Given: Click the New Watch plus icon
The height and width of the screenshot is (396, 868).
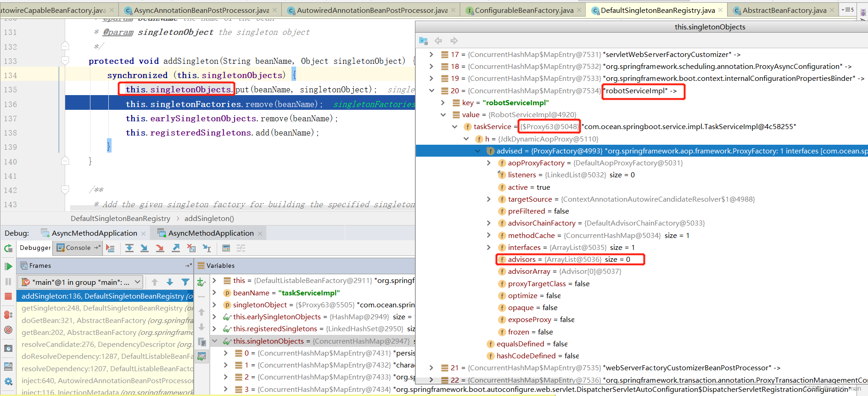Looking at the screenshot, I should coord(202,282).
